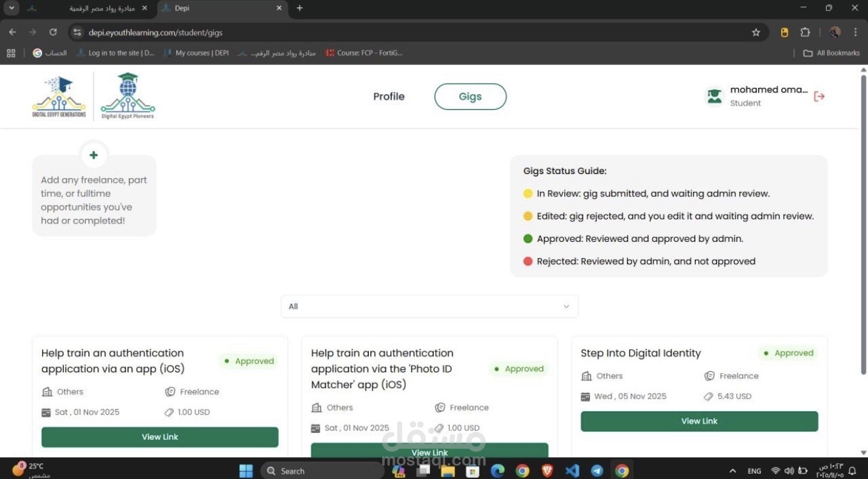Open the browser extensions puzzle icon
Screen dimensions: 868x479
tap(805, 32)
